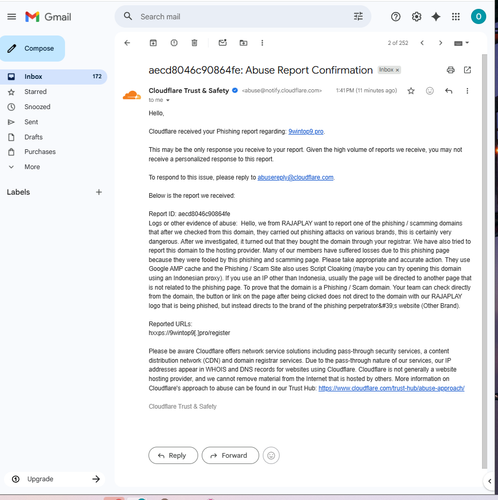Open the Google apps grid
Screen dimensions: 498x500
tap(456, 17)
